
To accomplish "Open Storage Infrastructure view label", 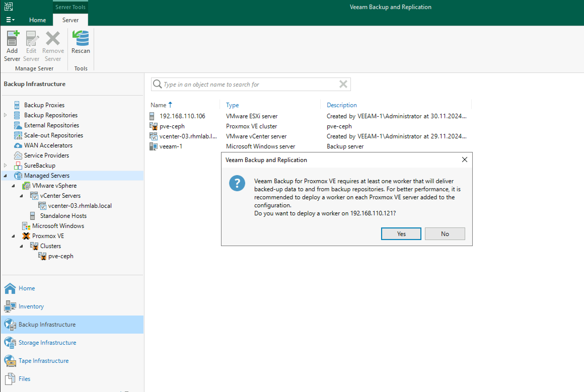I will pyautogui.click(x=47, y=343).
